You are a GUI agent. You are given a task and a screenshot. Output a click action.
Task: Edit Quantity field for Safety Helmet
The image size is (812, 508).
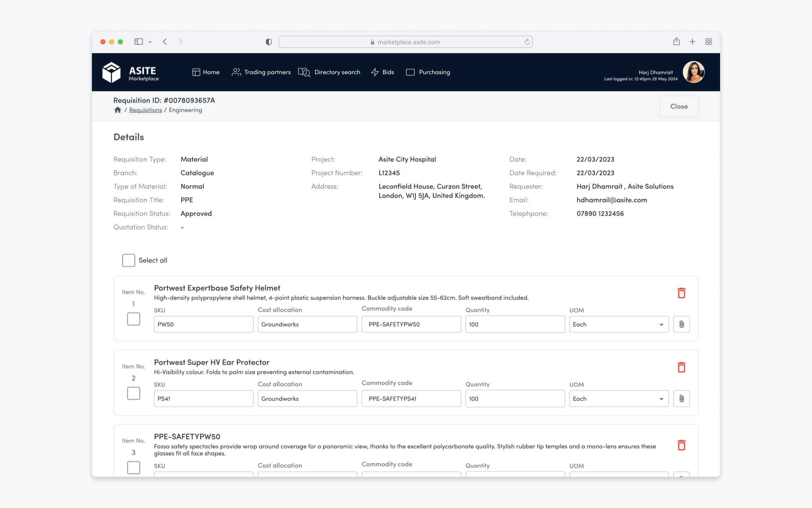[x=515, y=324]
